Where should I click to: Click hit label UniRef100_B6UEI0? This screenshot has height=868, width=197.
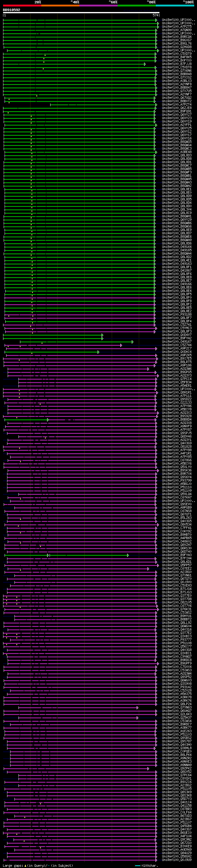[x=177, y=833]
